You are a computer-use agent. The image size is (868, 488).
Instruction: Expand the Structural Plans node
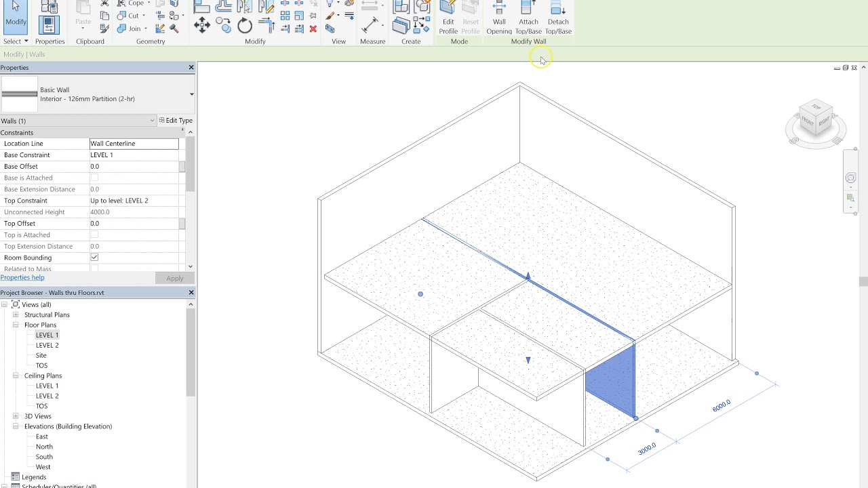pyautogui.click(x=16, y=314)
